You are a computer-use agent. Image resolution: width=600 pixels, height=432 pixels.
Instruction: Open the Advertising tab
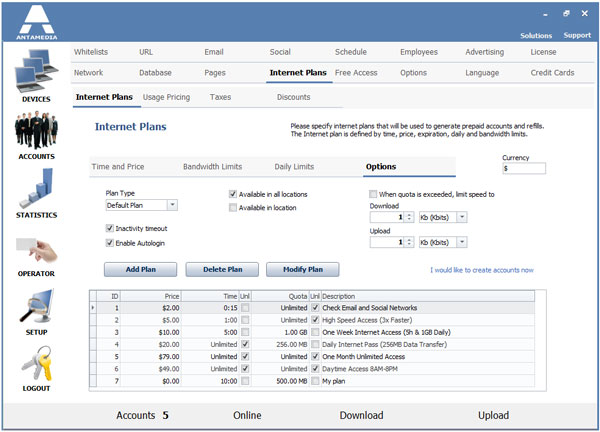(x=484, y=52)
